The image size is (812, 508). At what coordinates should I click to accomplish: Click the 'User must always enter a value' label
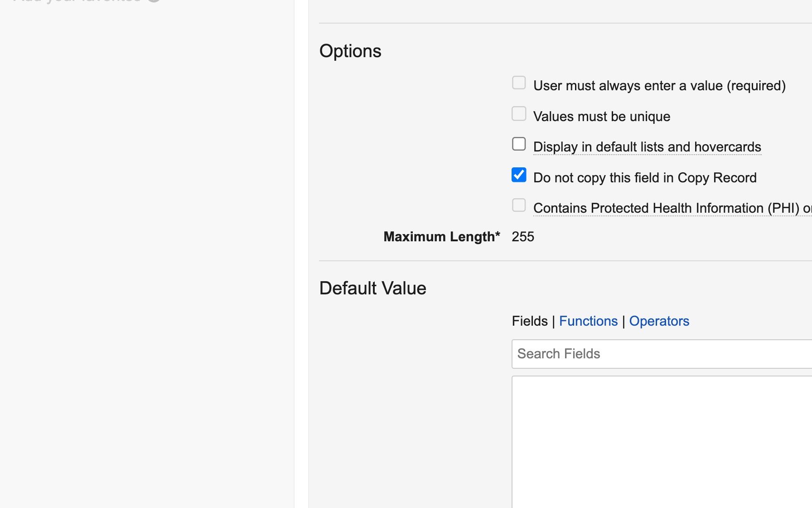click(x=659, y=86)
